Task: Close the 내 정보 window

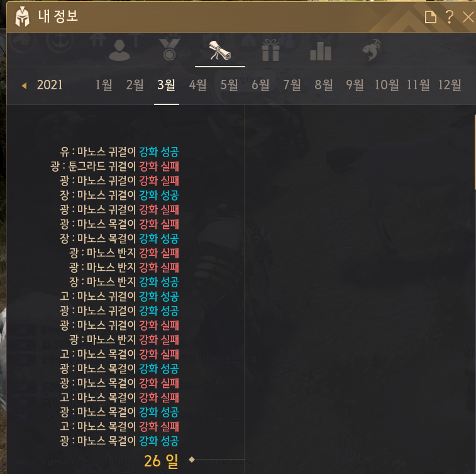Action: [468, 17]
